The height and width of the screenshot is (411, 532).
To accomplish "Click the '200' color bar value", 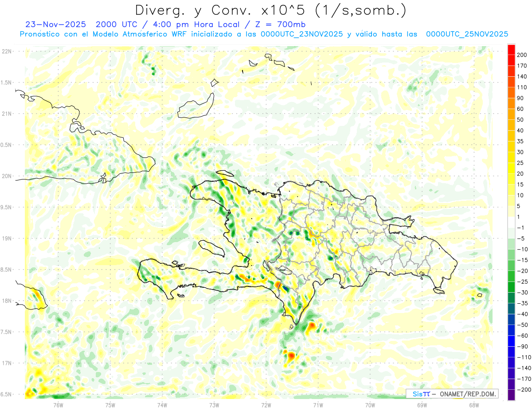I will (x=523, y=55).
